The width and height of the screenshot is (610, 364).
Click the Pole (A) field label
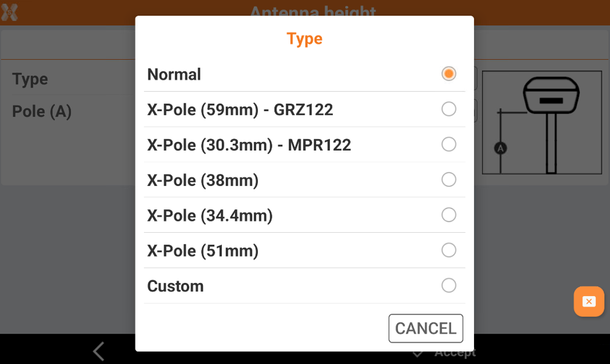click(x=42, y=112)
